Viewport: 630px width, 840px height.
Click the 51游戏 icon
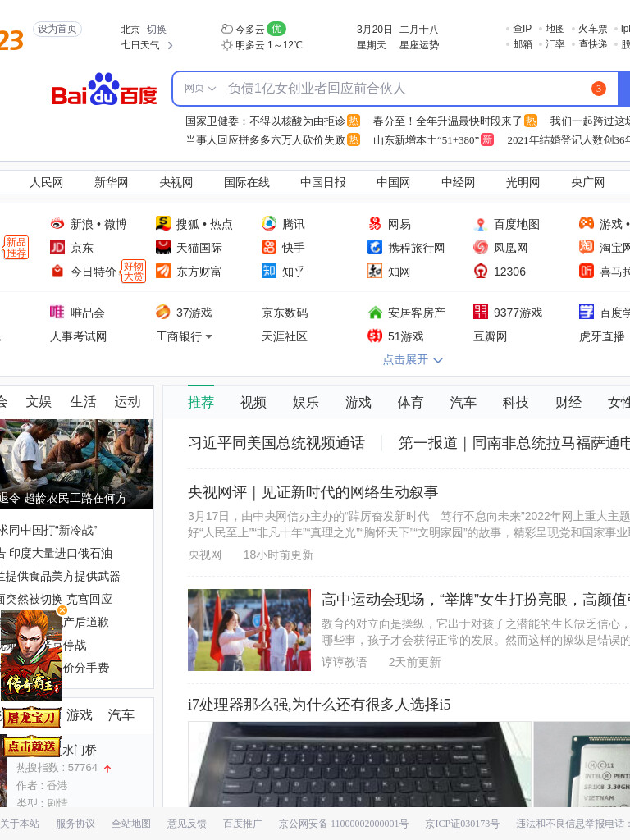click(375, 336)
